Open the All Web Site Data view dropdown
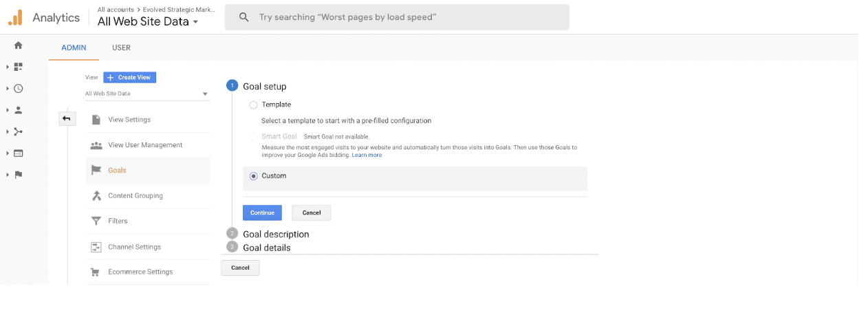Image resolution: width=868 pixels, height=311 pixels. (x=147, y=94)
